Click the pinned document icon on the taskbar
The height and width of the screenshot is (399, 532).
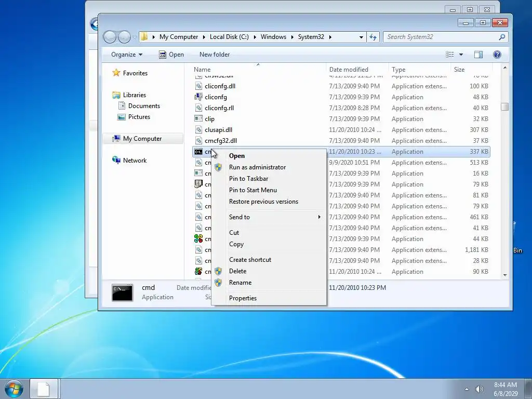(x=44, y=389)
